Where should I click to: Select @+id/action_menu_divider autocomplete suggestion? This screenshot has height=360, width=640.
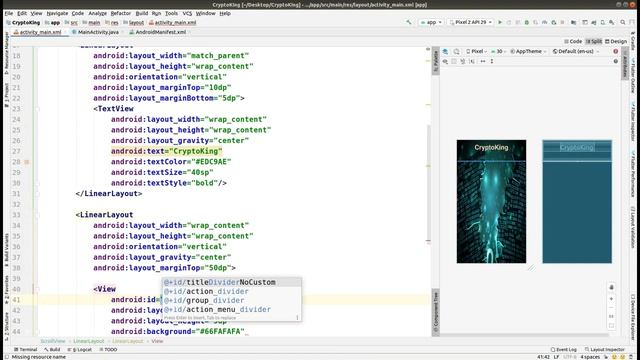[232, 309]
